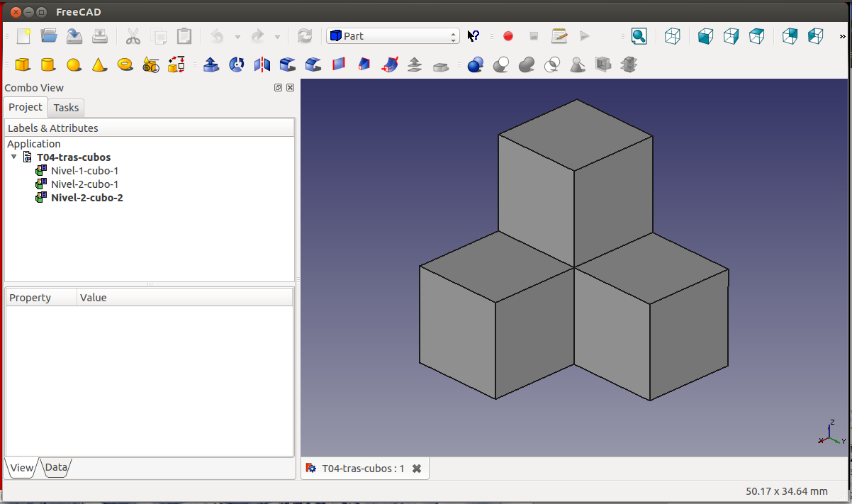Open the Part workbench selector dropdown

pos(393,36)
